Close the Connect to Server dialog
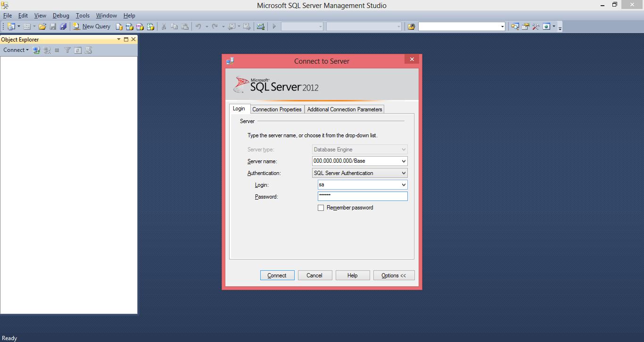 coord(412,59)
